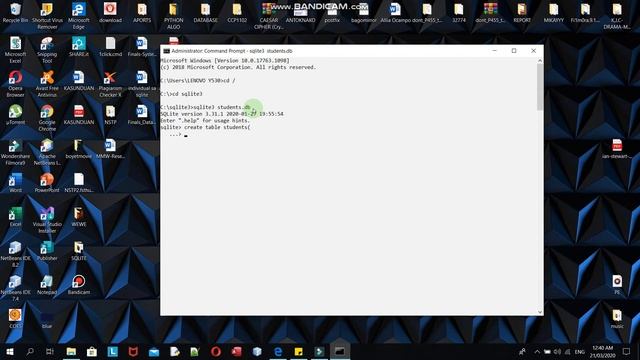Open Command Prompt window system menu icon

click(166, 51)
